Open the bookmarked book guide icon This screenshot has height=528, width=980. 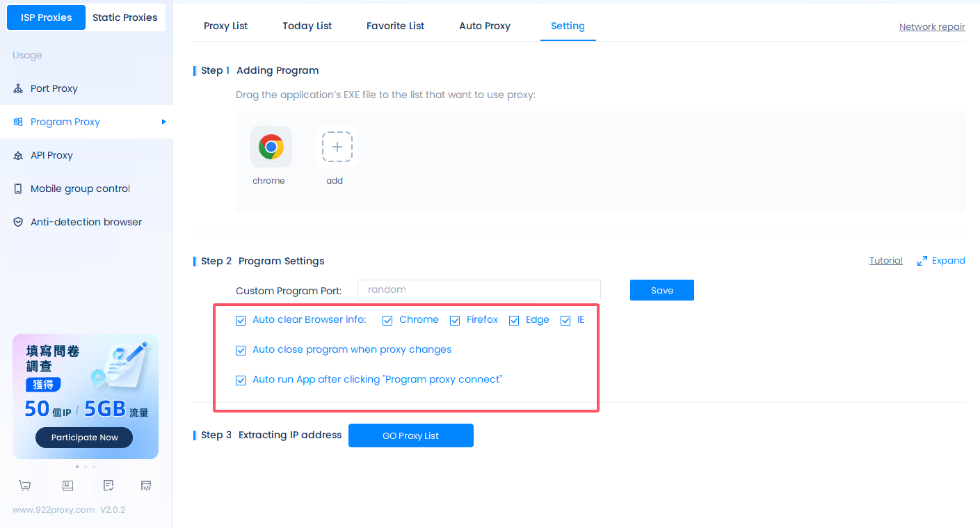(x=67, y=486)
